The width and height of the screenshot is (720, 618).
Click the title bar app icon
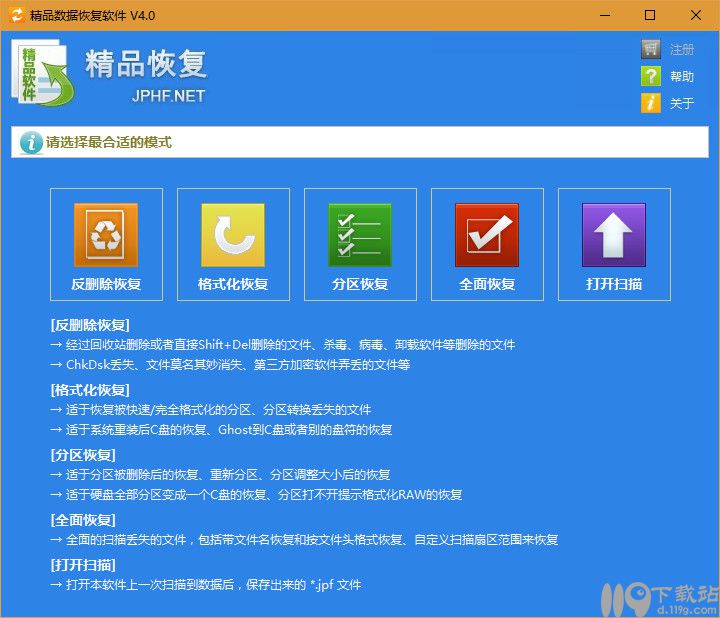point(17,15)
